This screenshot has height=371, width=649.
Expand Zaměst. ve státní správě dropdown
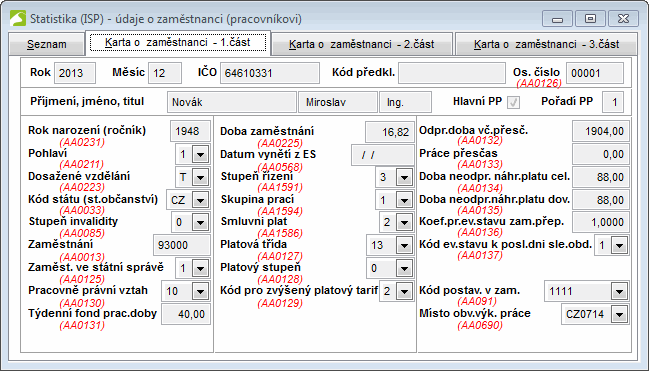coord(200,269)
